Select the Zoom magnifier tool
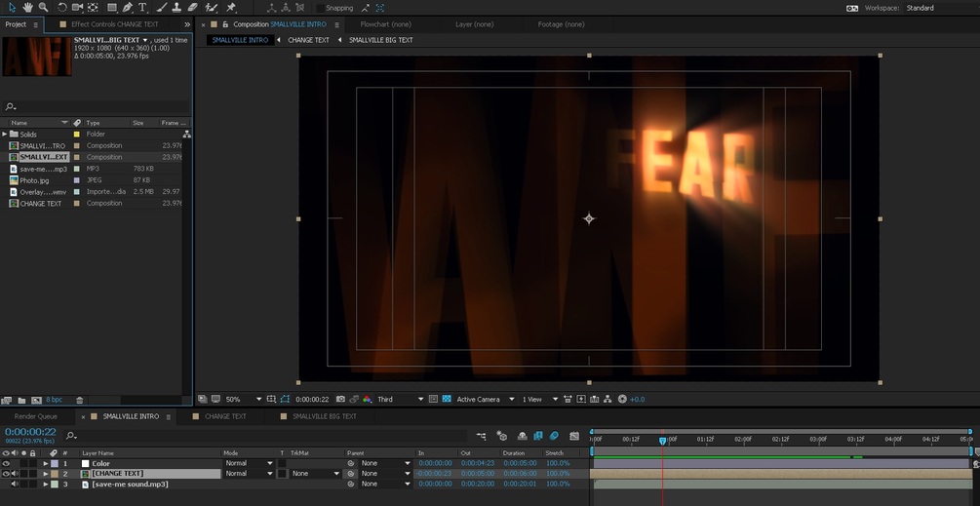Viewport: 980px width, 506px height. pyautogui.click(x=43, y=8)
